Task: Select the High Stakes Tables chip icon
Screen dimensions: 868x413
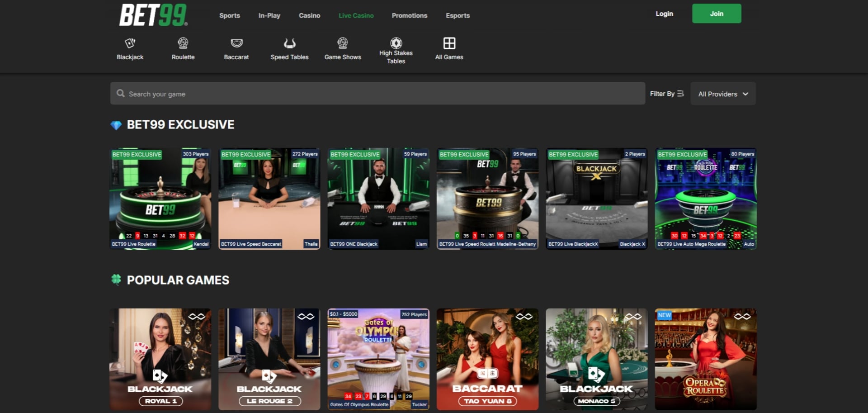Action: coord(396,43)
